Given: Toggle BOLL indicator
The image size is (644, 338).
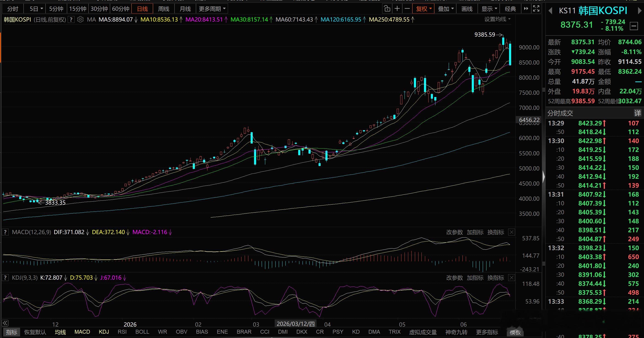Looking at the screenshot, I should 142,332.
